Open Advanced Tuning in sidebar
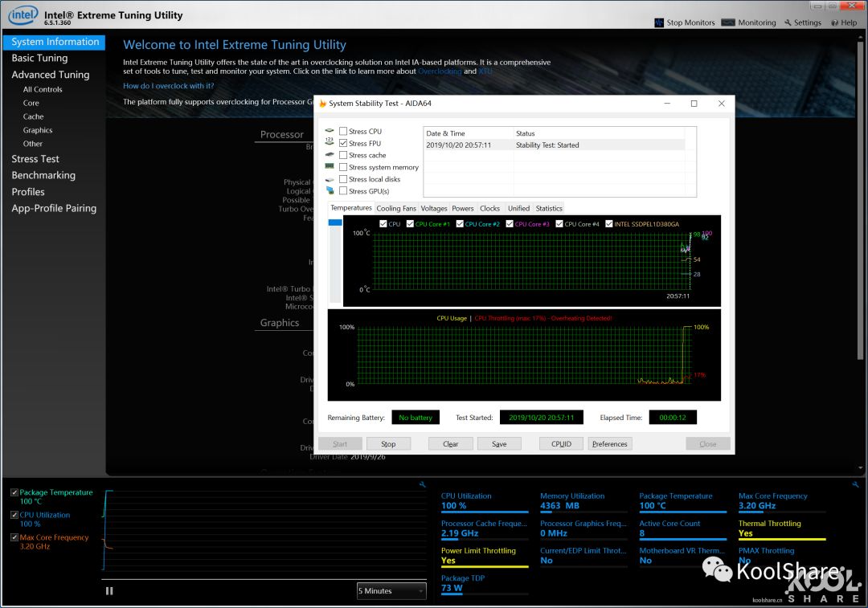This screenshot has width=868, height=608. tap(51, 75)
